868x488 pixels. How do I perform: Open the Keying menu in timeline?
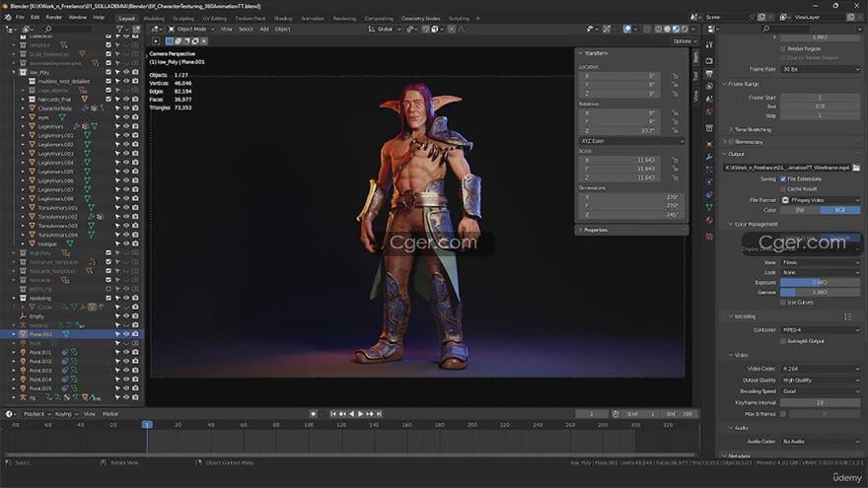click(65, 414)
